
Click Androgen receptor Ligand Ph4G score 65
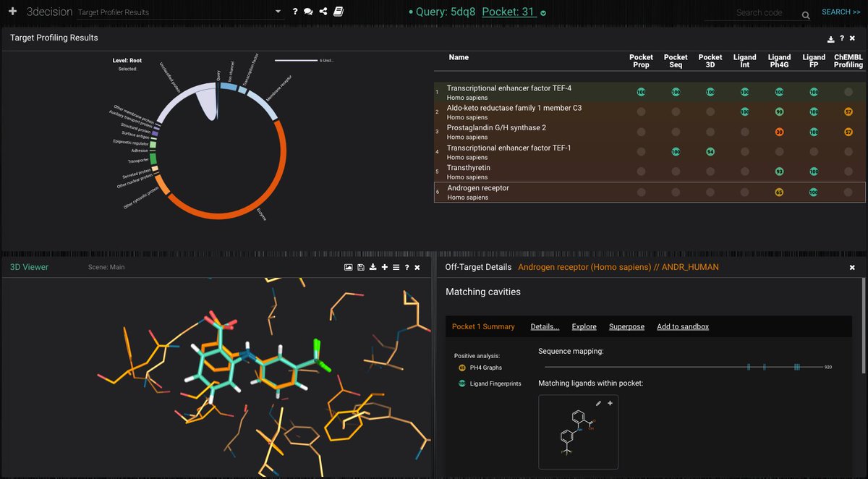[779, 192]
